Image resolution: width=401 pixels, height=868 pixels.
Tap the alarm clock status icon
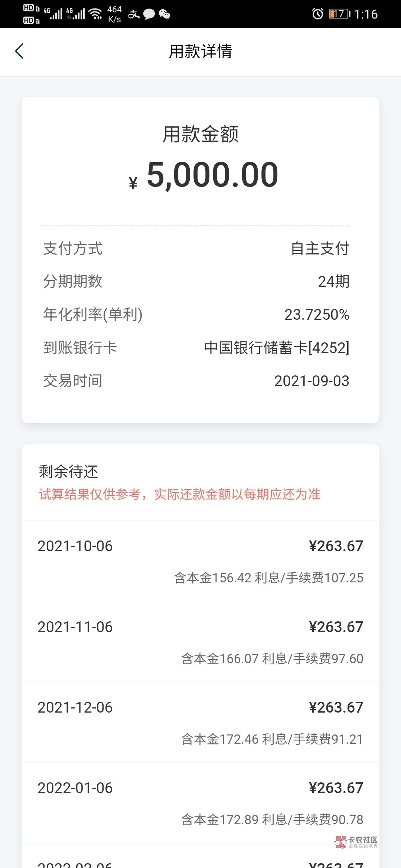point(317,14)
